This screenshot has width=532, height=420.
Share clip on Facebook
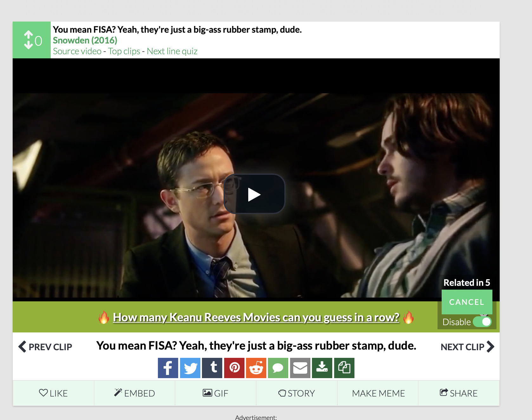click(x=168, y=368)
